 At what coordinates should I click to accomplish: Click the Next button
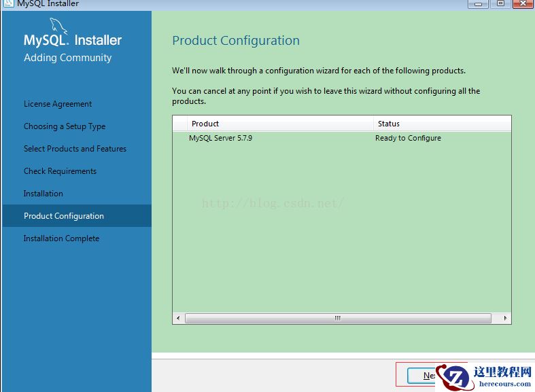tap(421, 376)
